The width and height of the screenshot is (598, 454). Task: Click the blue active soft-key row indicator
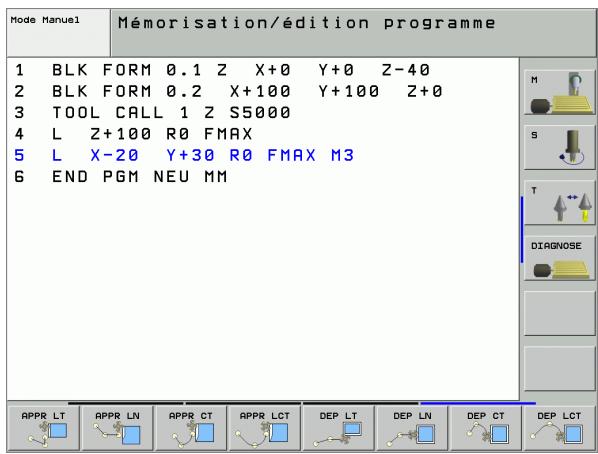478,403
